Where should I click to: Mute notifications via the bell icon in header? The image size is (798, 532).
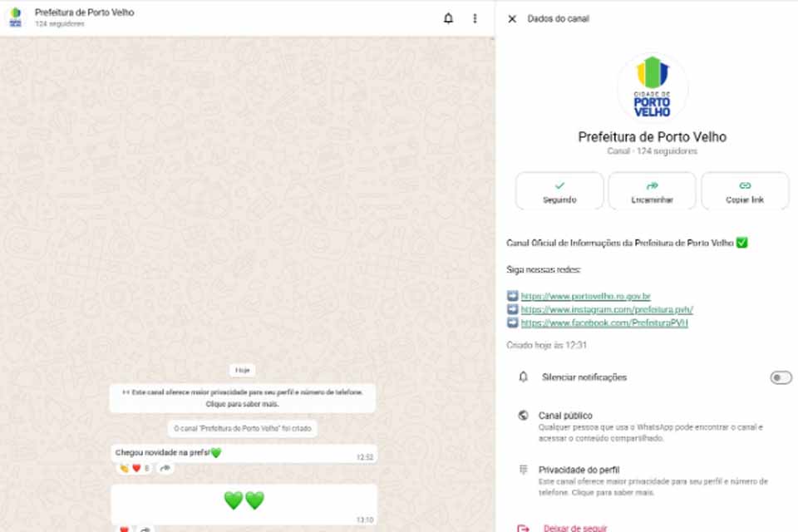(x=448, y=18)
